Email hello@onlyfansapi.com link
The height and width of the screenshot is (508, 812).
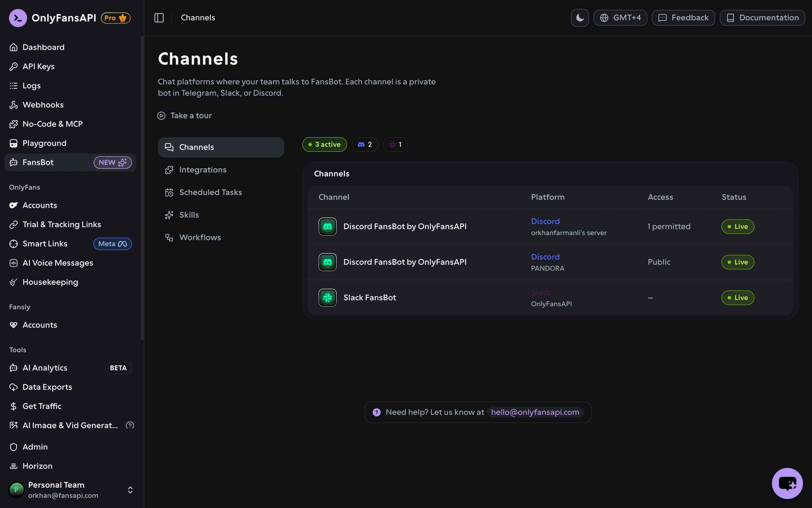(535, 412)
